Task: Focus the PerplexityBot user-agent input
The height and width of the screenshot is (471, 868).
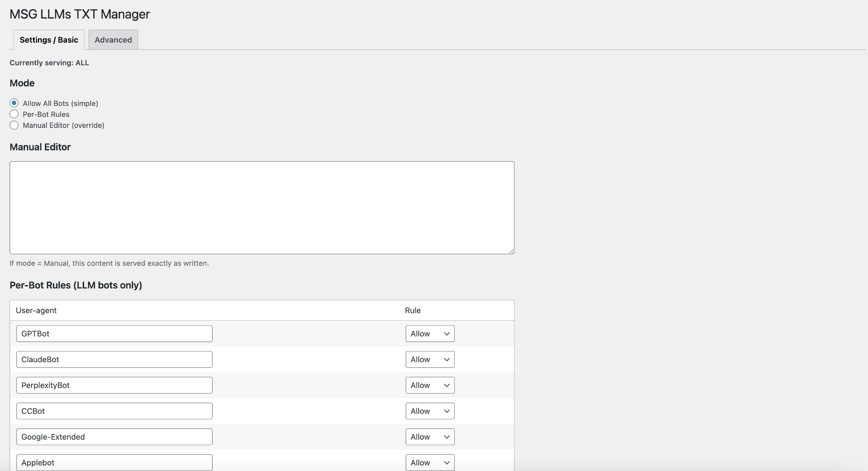Action: tap(114, 385)
